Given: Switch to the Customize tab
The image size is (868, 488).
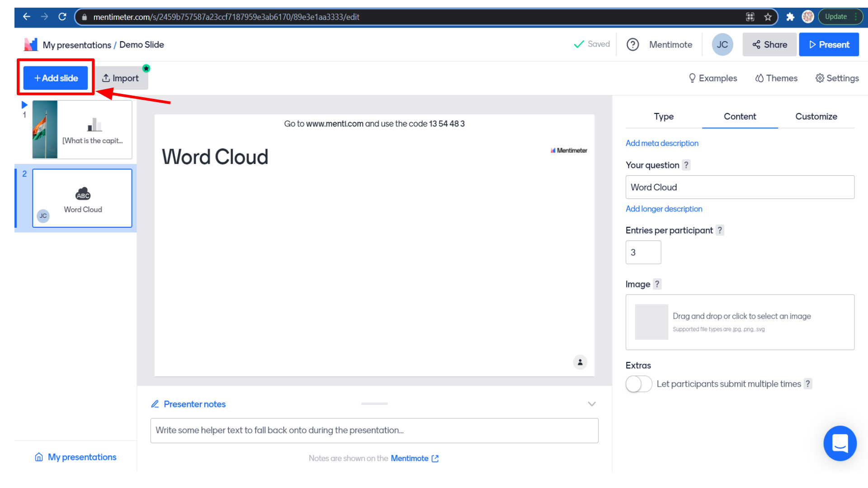Looking at the screenshot, I should pyautogui.click(x=816, y=117).
